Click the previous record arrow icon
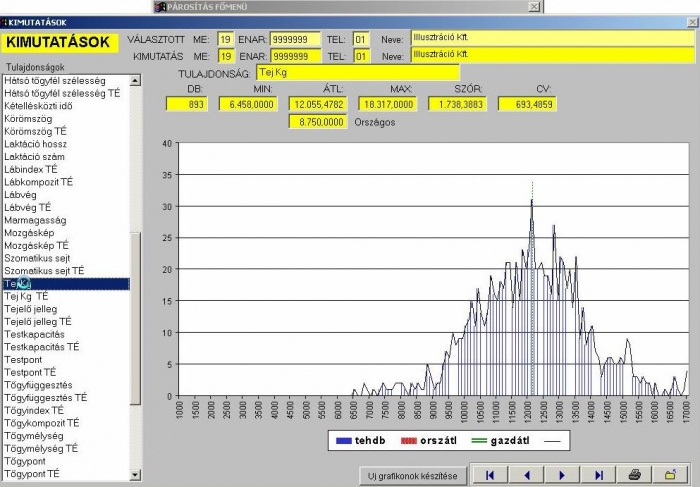Image resolution: width=700 pixels, height=487 pixels. (x=526, y=475)
